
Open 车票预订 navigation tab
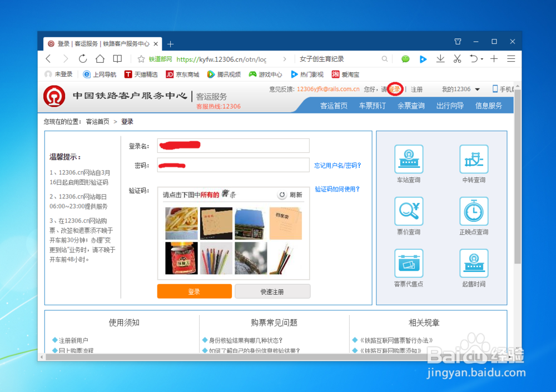pos(373,106)
